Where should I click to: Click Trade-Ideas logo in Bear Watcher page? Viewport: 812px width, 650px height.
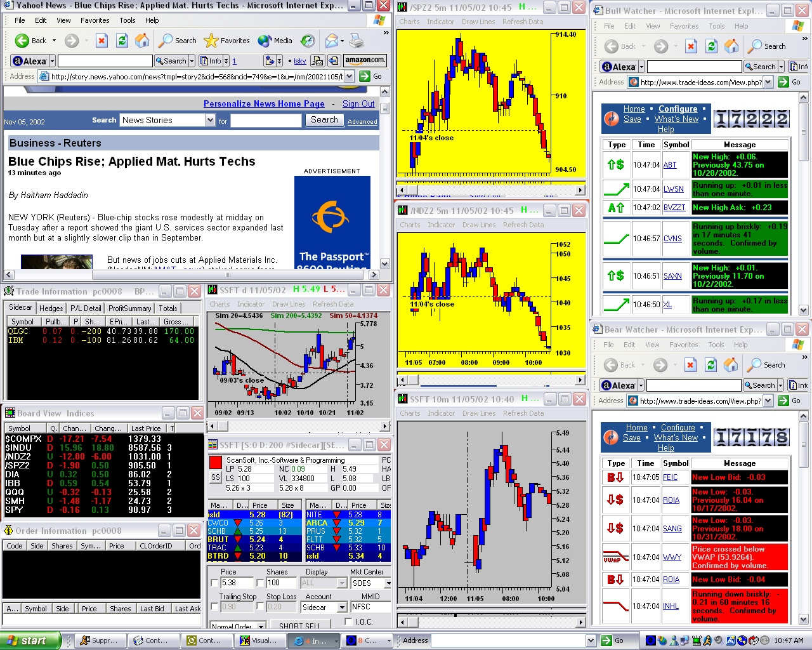click(611, 437)
